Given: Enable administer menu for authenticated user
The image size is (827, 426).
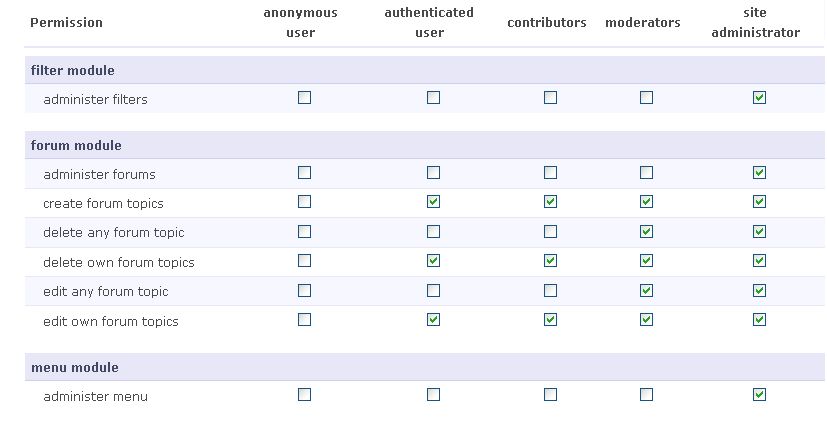Looking at the screenshot, I should [433, 395].
